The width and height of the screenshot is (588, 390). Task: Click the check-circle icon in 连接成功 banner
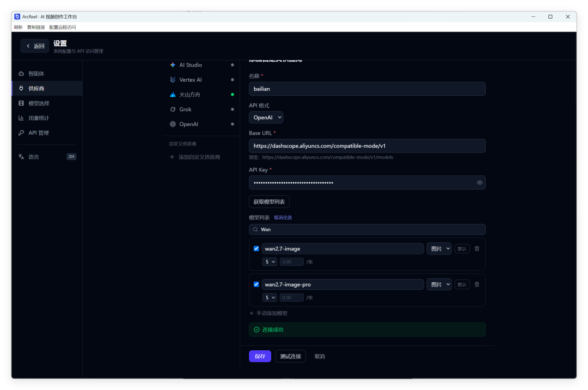256,330
